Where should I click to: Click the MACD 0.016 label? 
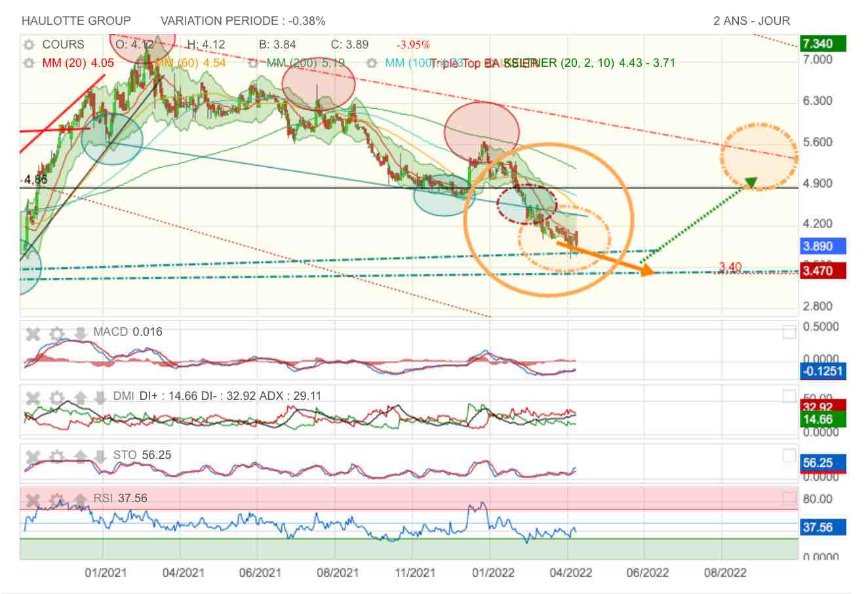tap(128, 332)
